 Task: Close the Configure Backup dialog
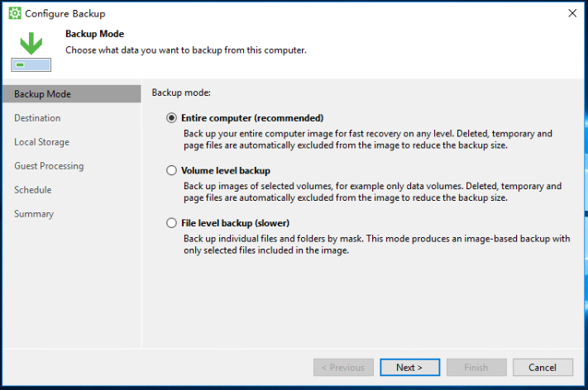[572, 13]
